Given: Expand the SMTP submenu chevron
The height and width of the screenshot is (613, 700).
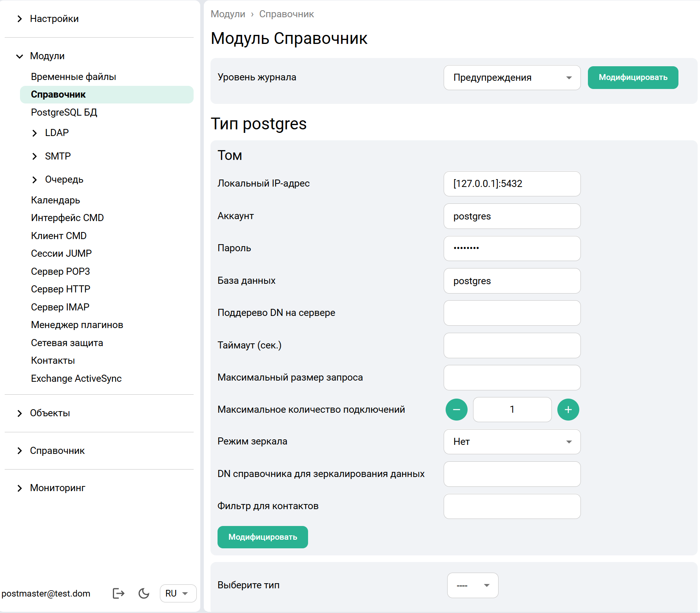Looking at the screenshot, I should click(x=34, y=156).
